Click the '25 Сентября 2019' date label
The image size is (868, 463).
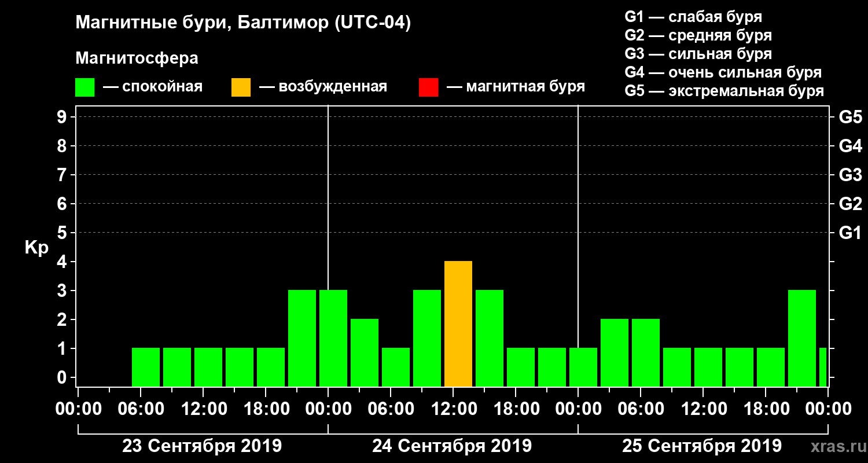tap(702, 446)
